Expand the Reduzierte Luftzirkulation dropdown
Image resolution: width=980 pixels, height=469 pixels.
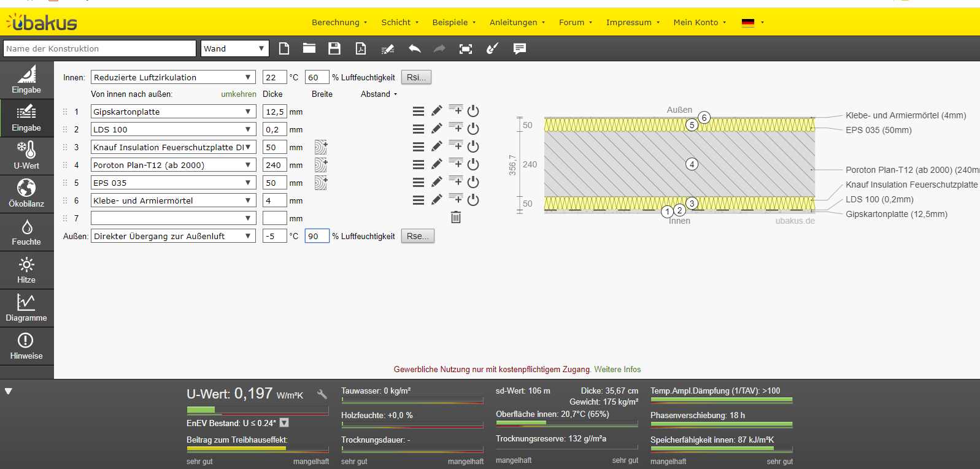click(173, 77)
